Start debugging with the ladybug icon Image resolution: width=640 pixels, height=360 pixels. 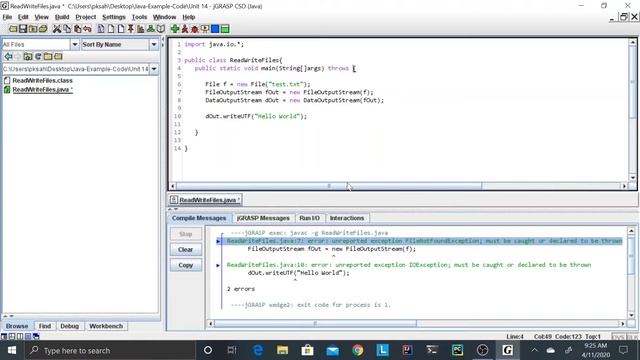[195, 29]
